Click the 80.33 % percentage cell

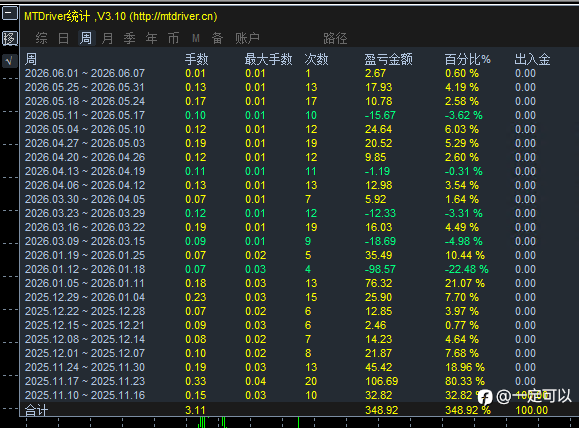pyautogui.click(x=465, y=381)
